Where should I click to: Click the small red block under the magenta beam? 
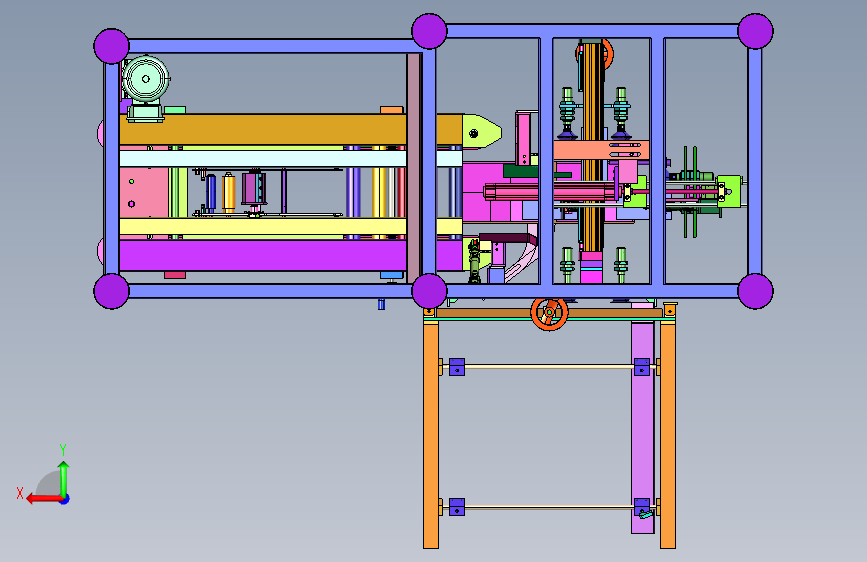[175, 275]
